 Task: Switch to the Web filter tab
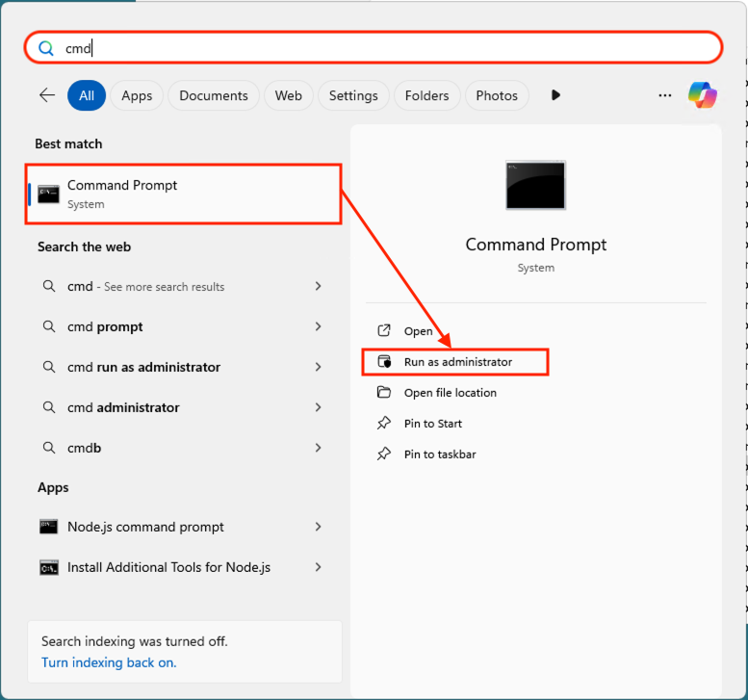[288, 95]
